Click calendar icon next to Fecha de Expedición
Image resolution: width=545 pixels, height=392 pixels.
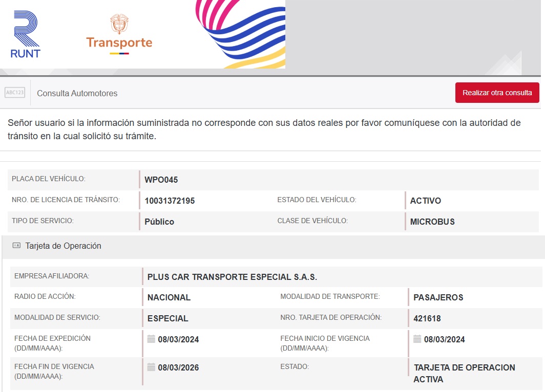[151, 339]
